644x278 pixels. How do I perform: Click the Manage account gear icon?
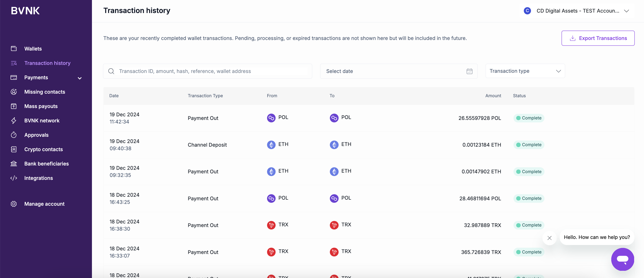pos(14,204)
